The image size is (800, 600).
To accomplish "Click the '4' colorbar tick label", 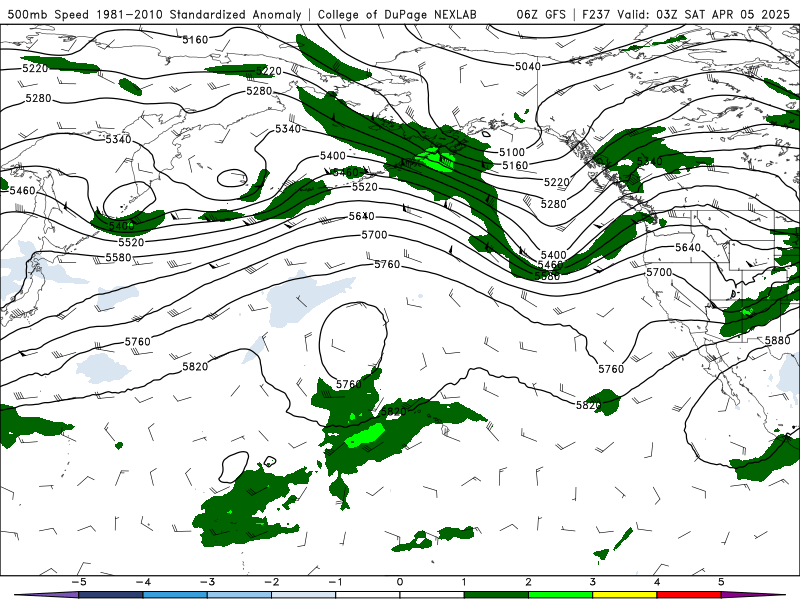I will [x=657, y=582].
